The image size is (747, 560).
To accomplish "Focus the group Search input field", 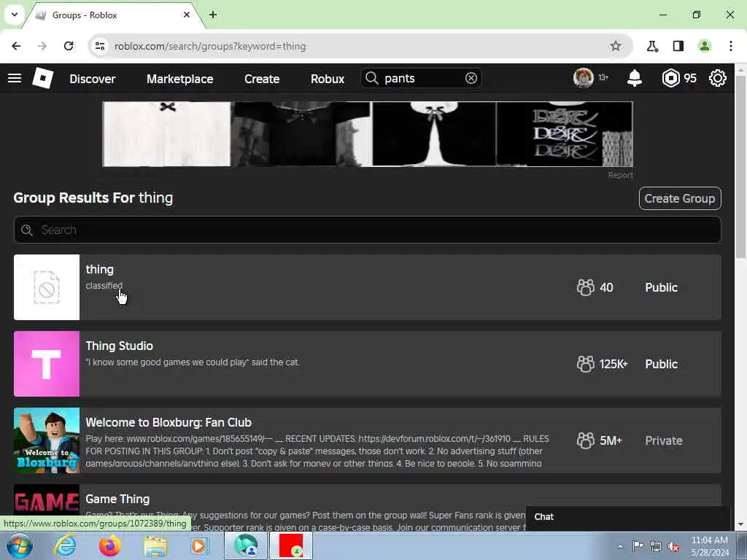I will [368, 230].
